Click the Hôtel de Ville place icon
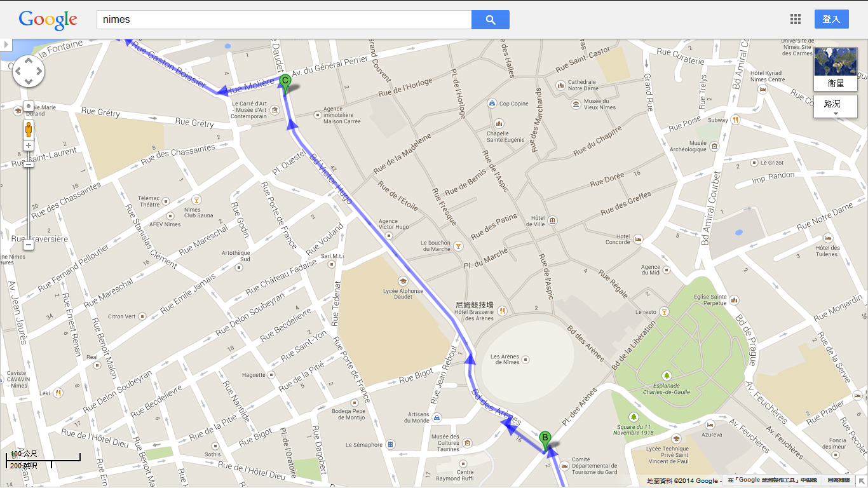Screen dimensions: 868x488 click(x=553, y=220)
